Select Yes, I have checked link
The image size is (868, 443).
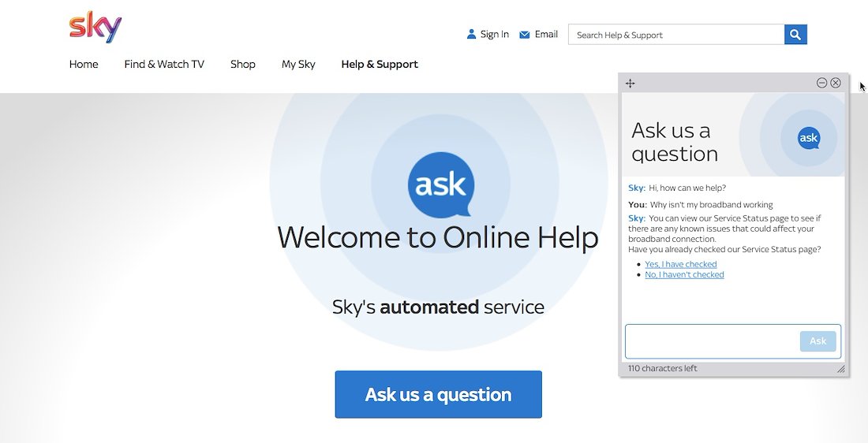click(681, 264)
